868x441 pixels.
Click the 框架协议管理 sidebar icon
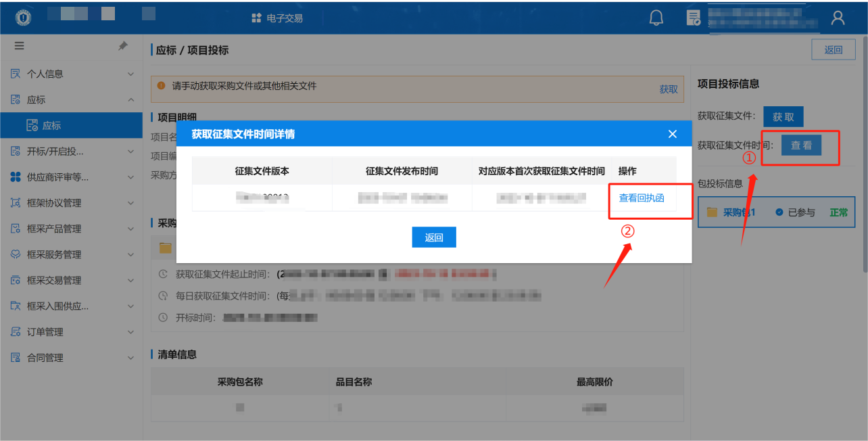tap(16, 203)
